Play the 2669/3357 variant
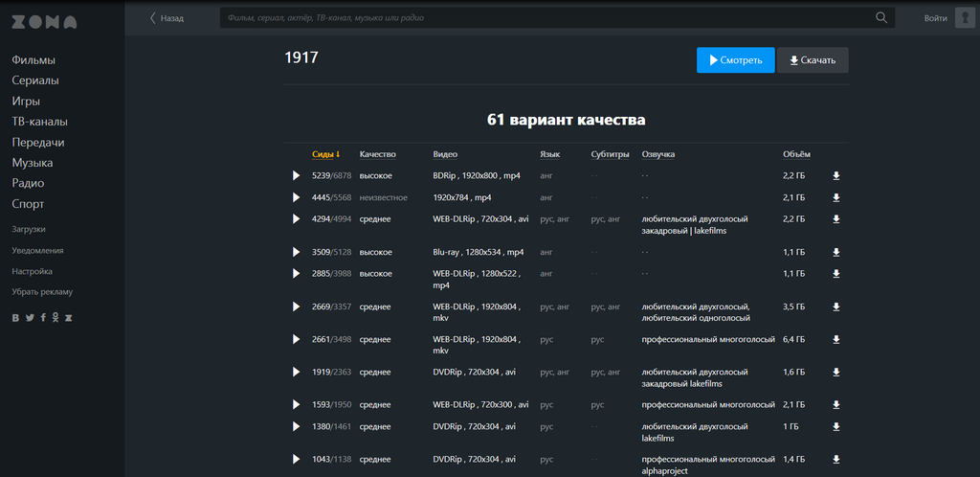980x477 pixels. pyautogui.click(x=297, y=307)
